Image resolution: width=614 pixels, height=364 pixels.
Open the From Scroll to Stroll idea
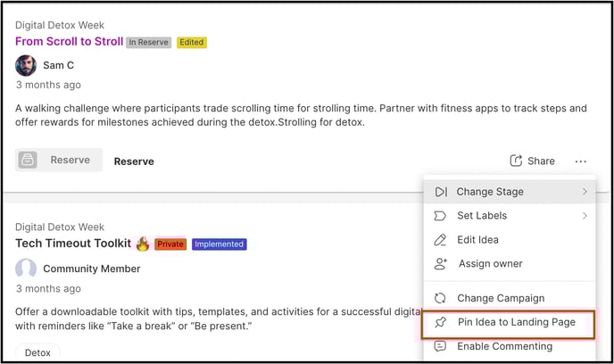70,42
